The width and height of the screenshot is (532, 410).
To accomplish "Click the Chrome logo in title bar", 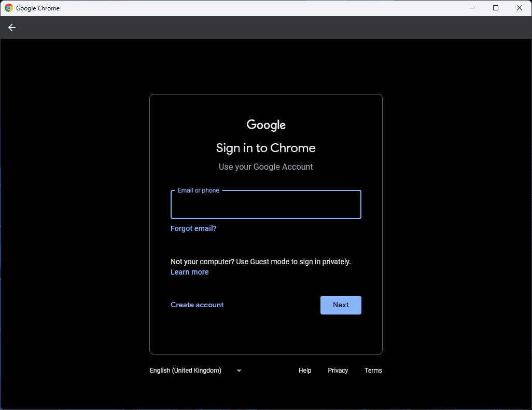I will tap(9, 8).
